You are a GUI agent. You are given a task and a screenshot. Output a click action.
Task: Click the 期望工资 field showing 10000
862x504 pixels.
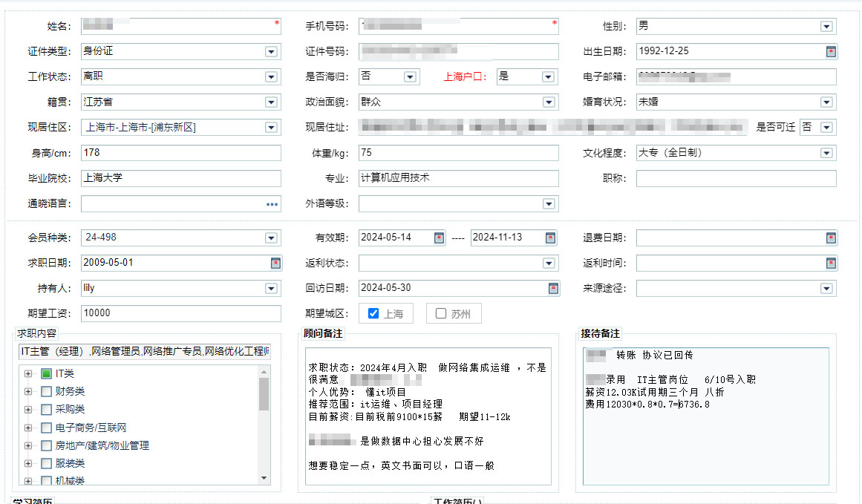(181, 313)
